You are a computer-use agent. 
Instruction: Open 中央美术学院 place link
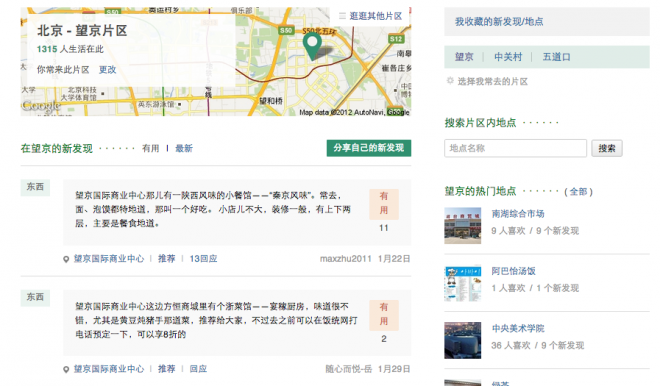(x=518, y=328)
